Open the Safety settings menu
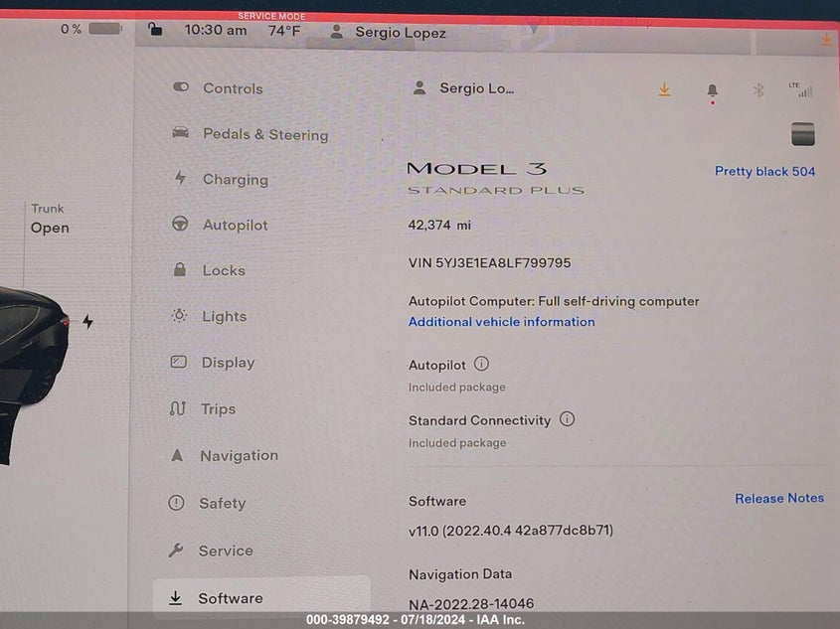 click(x=208, y=503)
